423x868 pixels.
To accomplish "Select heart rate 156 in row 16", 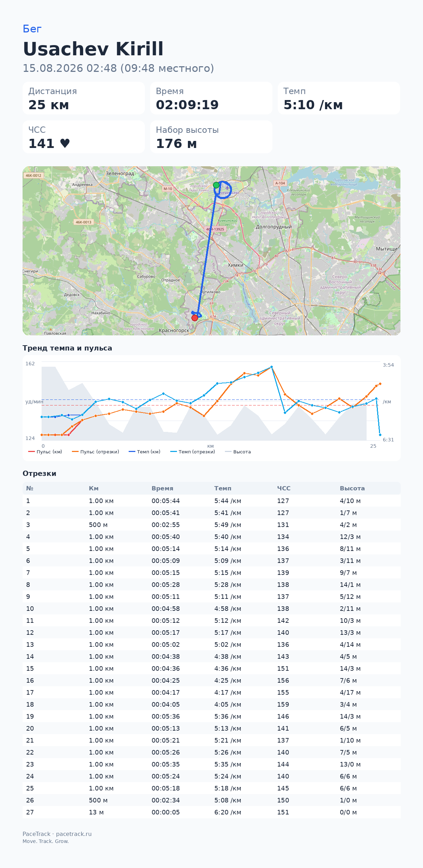I will (283, 681).
